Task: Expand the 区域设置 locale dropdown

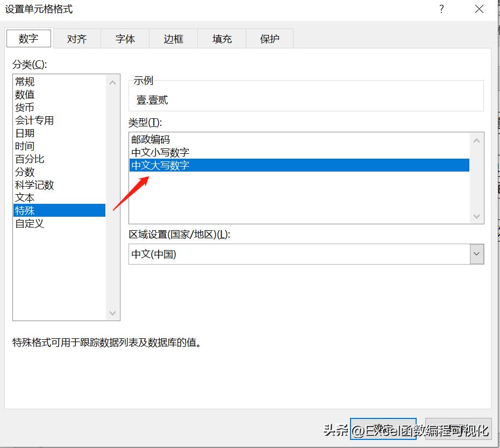Action: coord(477,254)
